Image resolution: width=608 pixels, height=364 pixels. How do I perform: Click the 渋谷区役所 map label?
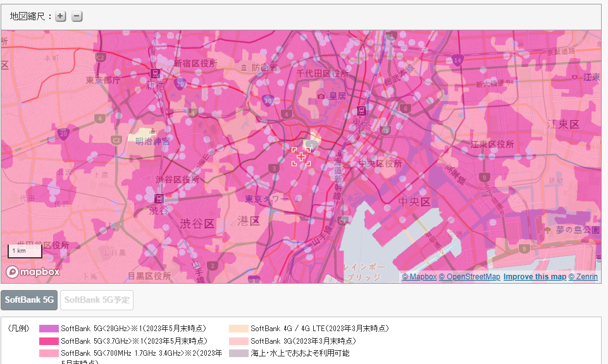(x=178, y=179)
